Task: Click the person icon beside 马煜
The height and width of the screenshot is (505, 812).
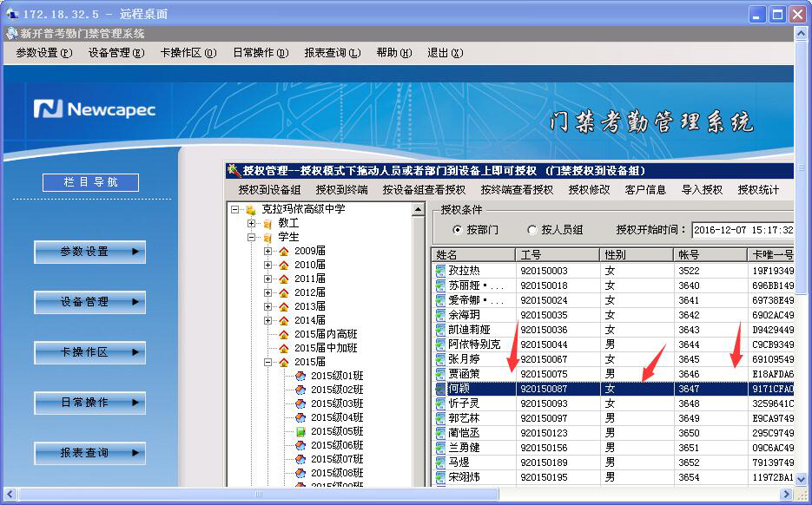Action: [440, 462]
